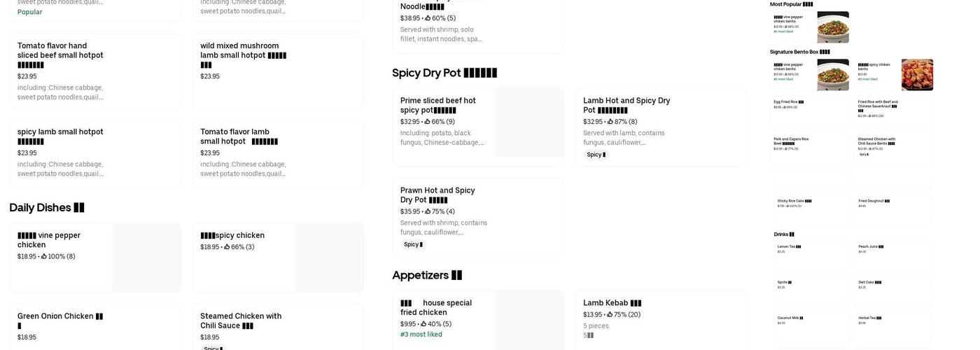980x350 pixels.
Task: Click the Spicy tag on Prawn Dry Pot
Action: (413, 244)
